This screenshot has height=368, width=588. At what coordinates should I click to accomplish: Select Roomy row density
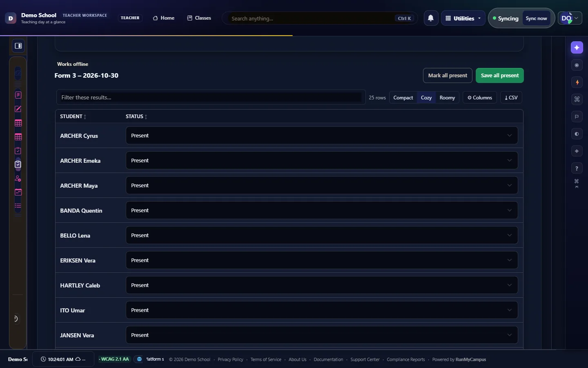tap(447, 98)
